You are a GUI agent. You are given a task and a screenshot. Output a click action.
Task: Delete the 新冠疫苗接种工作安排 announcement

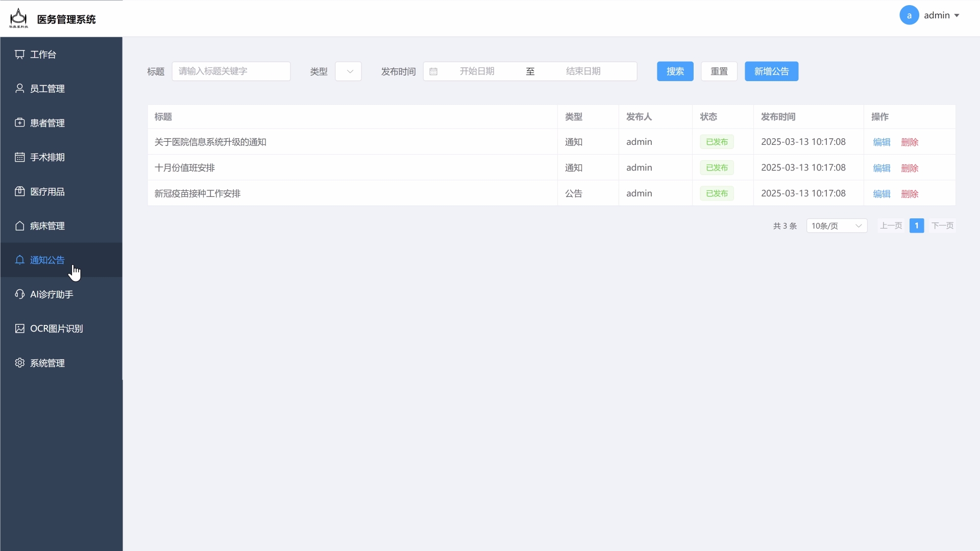[x=910, y=194]
